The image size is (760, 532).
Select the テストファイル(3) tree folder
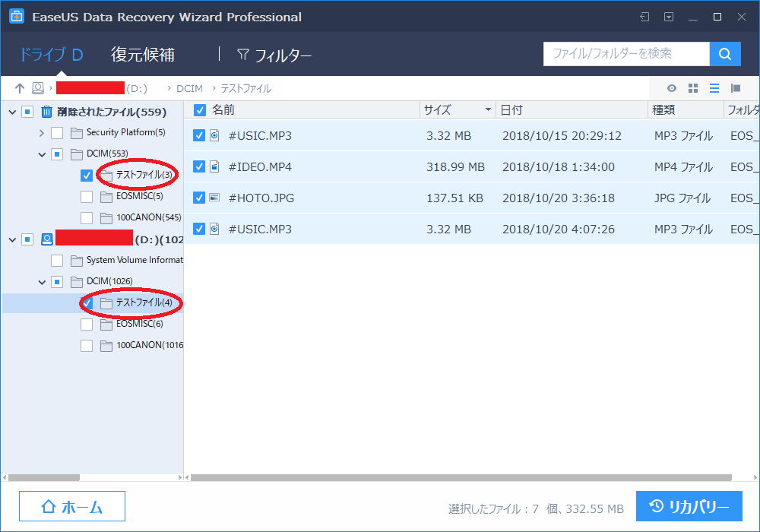click(x=144, y=175)
